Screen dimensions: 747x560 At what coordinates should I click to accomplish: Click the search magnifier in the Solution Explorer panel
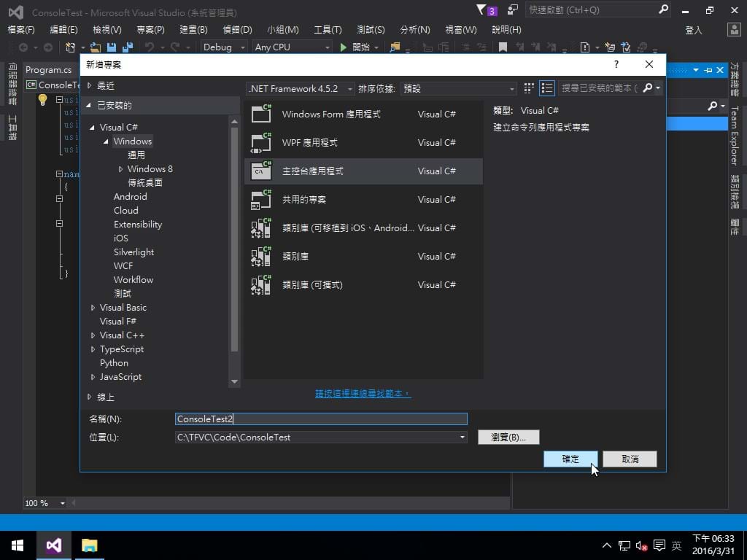[712, 106]
